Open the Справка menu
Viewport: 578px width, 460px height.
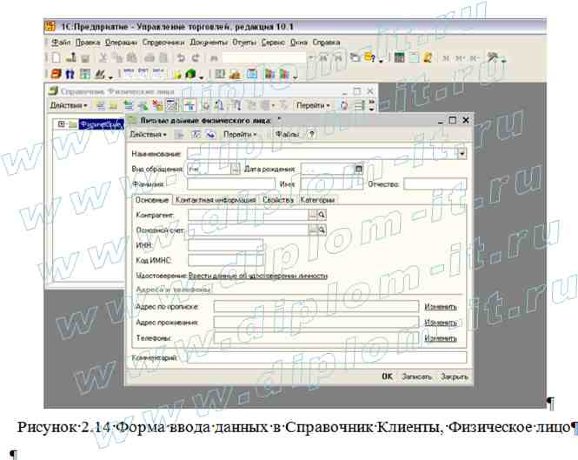pyautogui.click(x=326, y=43)
